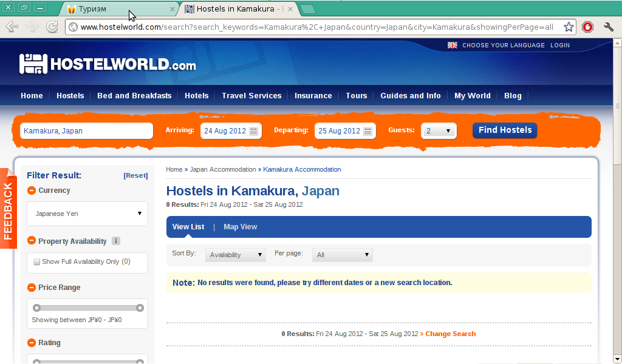The width and height of the screenshot is (622, 364).
Task: Click Choose Your Language link
Action: point(504,45)
